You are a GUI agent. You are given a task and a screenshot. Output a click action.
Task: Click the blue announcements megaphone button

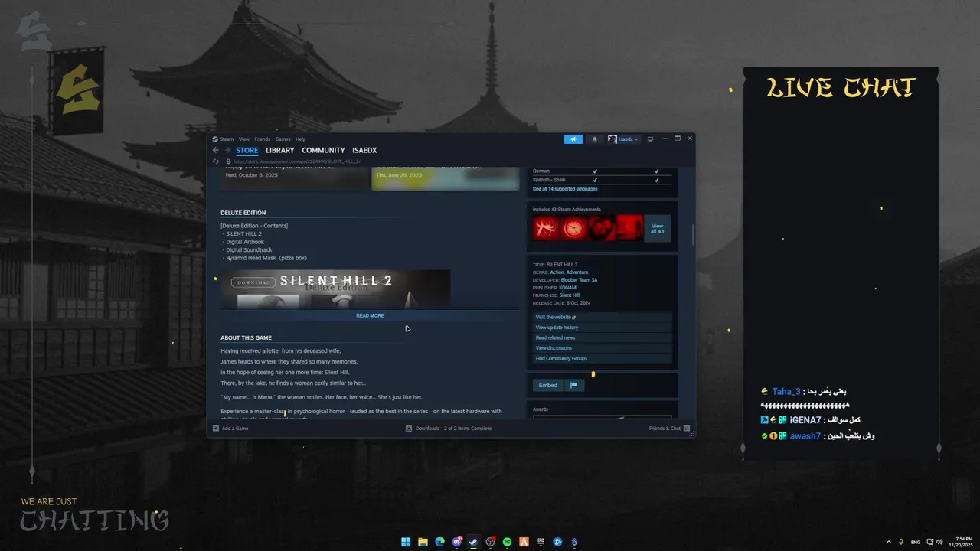click(573, 139)
